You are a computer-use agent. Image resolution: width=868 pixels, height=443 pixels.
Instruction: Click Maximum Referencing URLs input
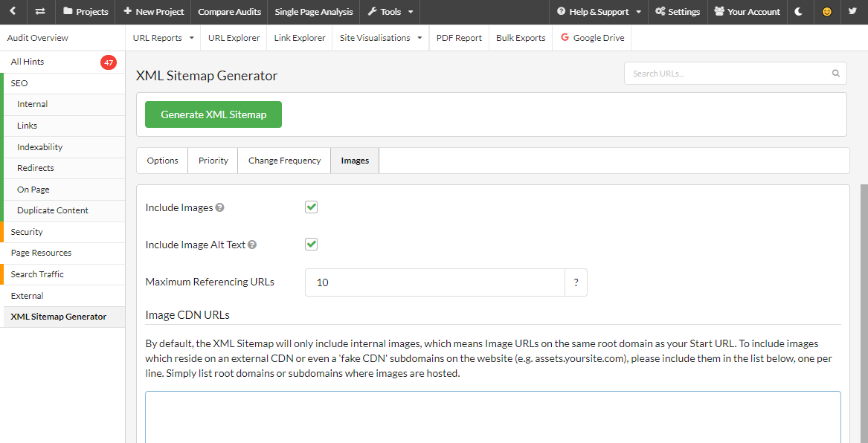coord(435,282)
